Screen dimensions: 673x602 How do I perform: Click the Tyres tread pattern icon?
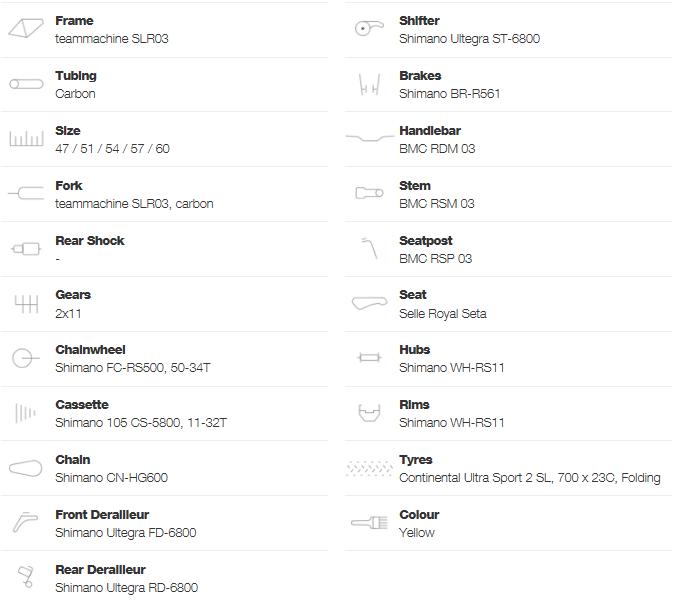click(370, 469)
